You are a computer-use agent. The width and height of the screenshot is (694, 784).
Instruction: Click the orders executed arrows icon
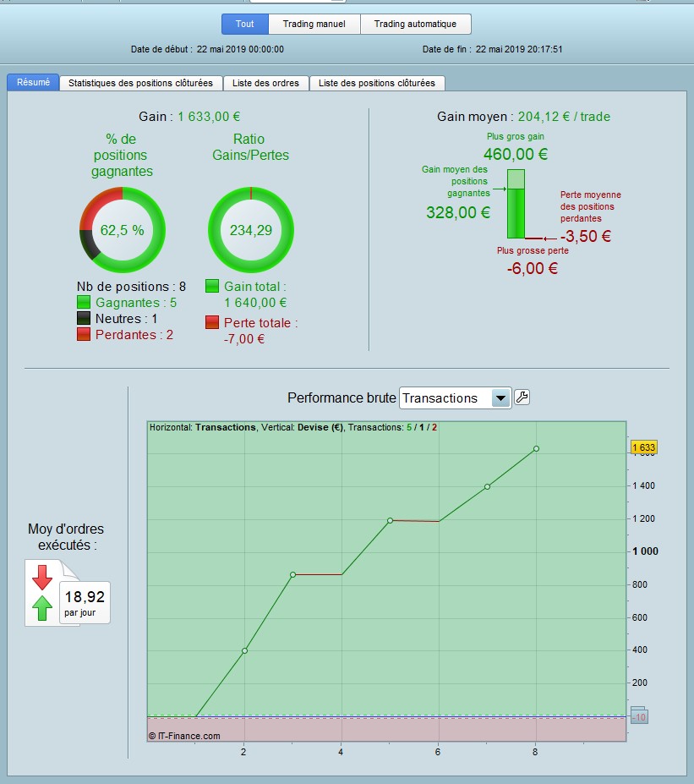tap(42, 593)
